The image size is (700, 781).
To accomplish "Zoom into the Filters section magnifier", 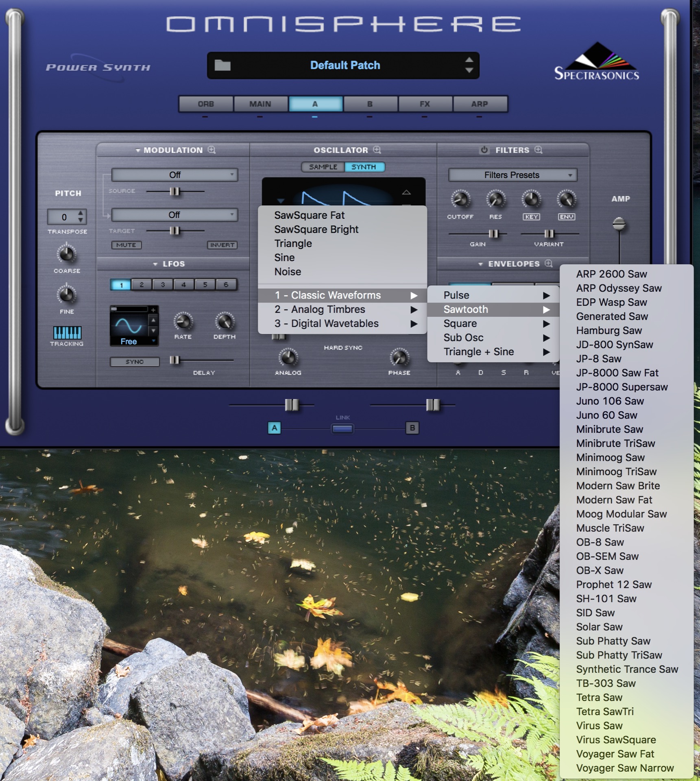I will click(x=539, y=150).
